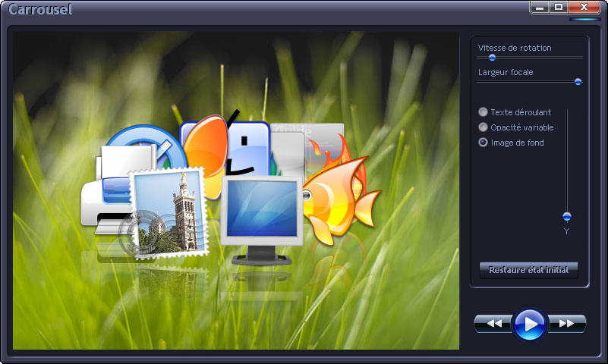Minimize the Carrousel window
The image size is (608, 364).
pos(540,8)
